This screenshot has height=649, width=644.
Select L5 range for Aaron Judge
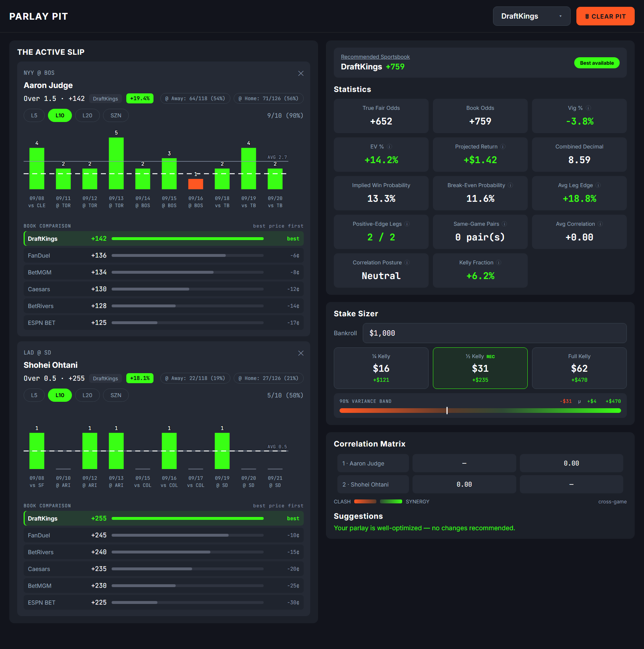tap(34, 116)
